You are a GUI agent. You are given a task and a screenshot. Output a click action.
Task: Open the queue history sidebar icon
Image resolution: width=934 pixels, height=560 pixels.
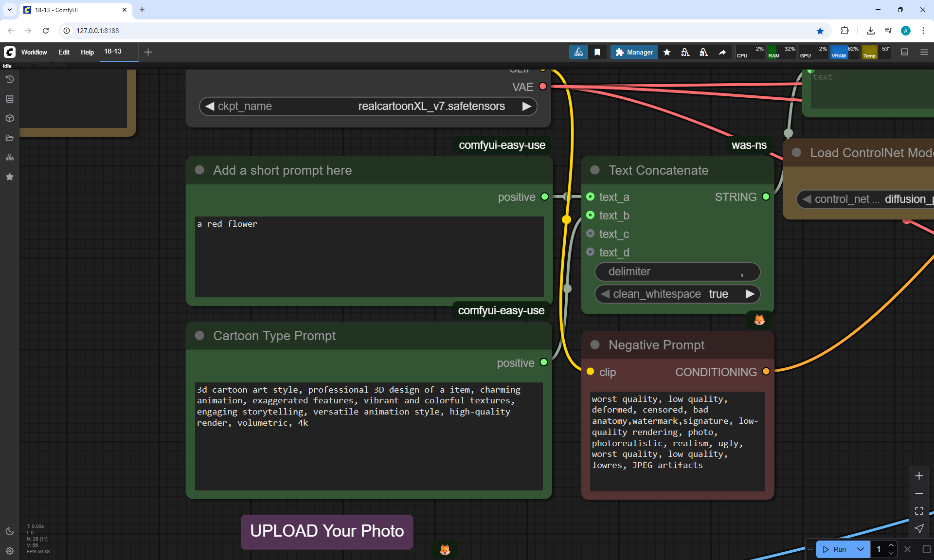[x=9, y=79]
